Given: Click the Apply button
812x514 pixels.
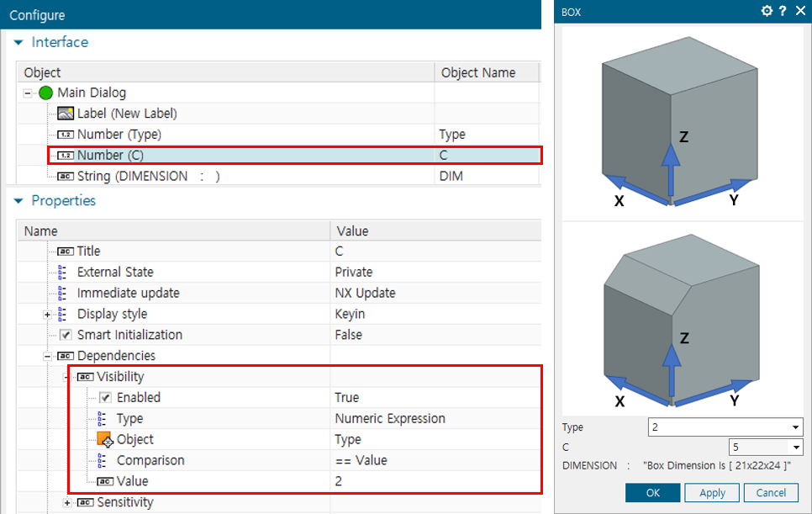Looking at the screenshot, I should 711,493.
